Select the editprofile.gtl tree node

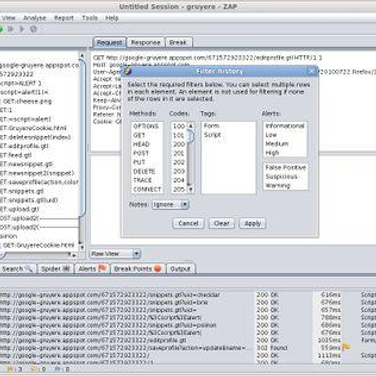tap(24, 146)
